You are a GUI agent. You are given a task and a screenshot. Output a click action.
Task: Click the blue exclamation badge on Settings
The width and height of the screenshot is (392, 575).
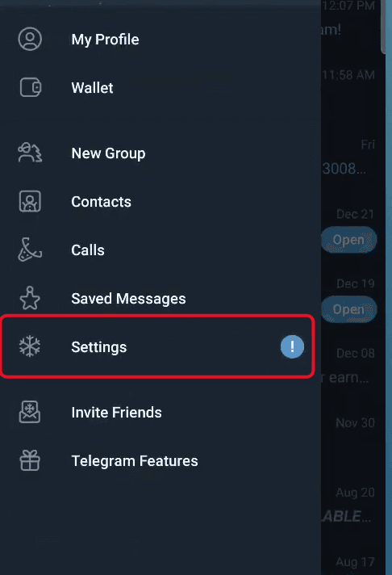[x=292, y=346]
